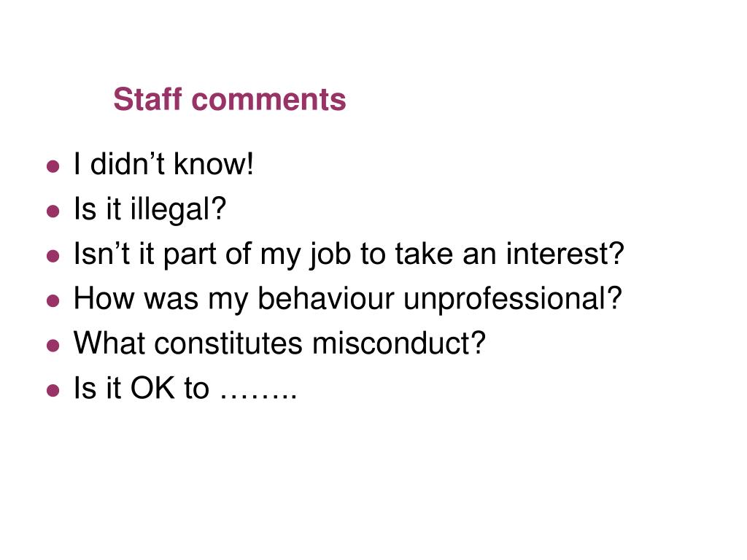Click the "Is it OK to" text
The width and height of the screenshot is (747, 560).
(x=142, y=388)
